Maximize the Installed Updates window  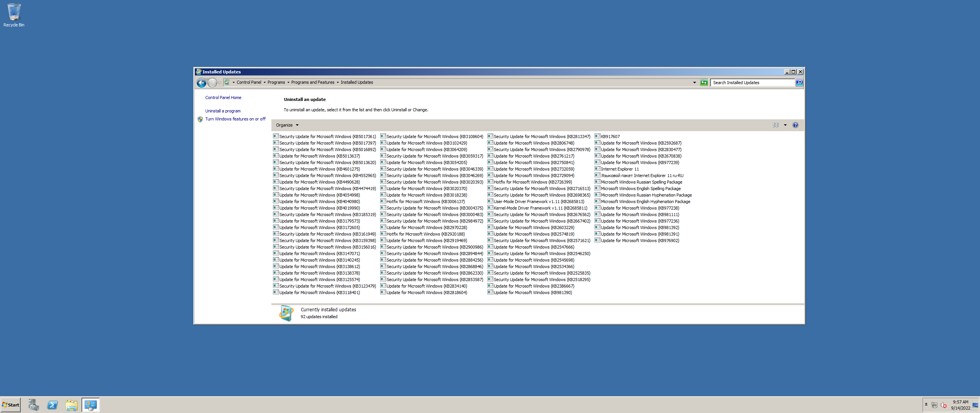(x=794, y=72)
